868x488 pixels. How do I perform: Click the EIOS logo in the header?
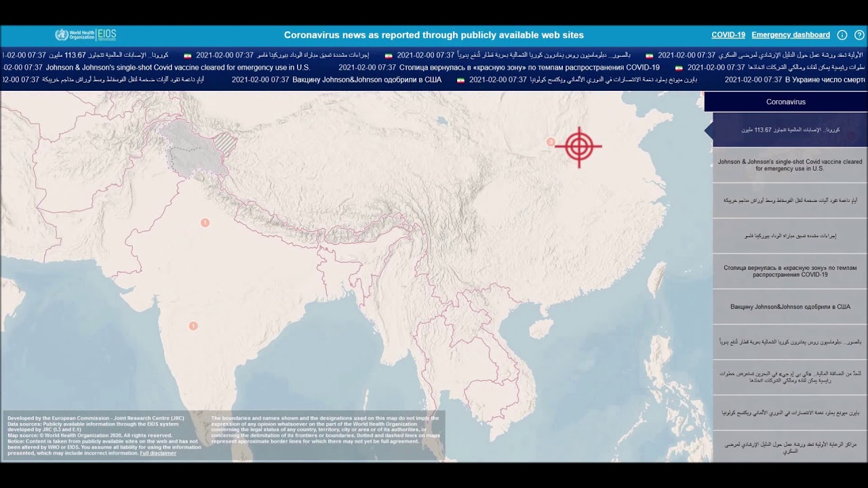pos(107,35)
